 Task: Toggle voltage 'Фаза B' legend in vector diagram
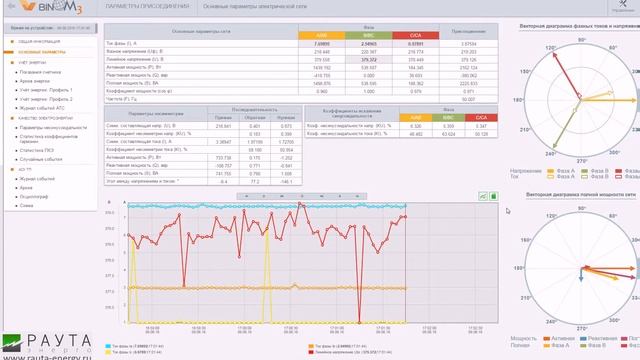pos(595,171)
